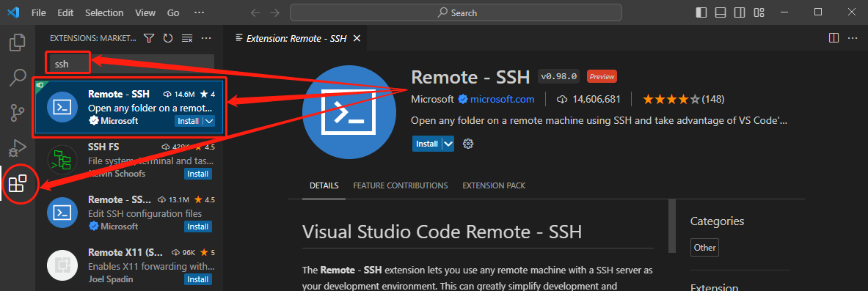The width and height of the screenshot is (868, 291).
Task: Open the Edit menu
Action: pos(65,12)
